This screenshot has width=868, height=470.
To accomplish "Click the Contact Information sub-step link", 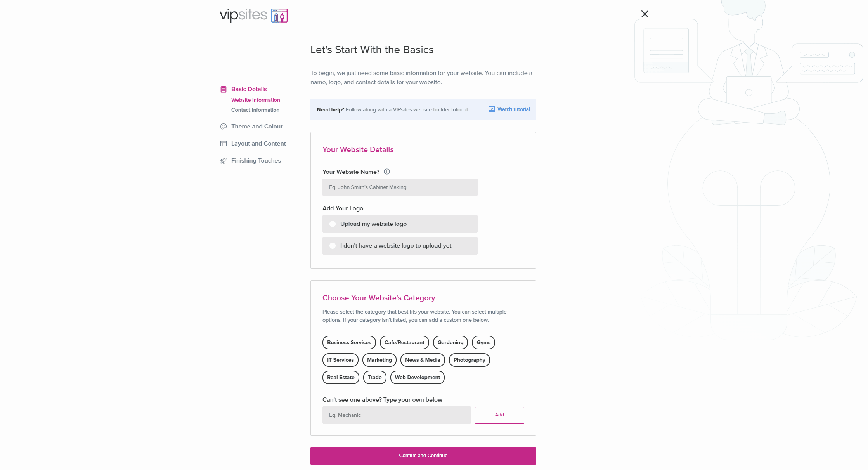I will click(255, 109).
